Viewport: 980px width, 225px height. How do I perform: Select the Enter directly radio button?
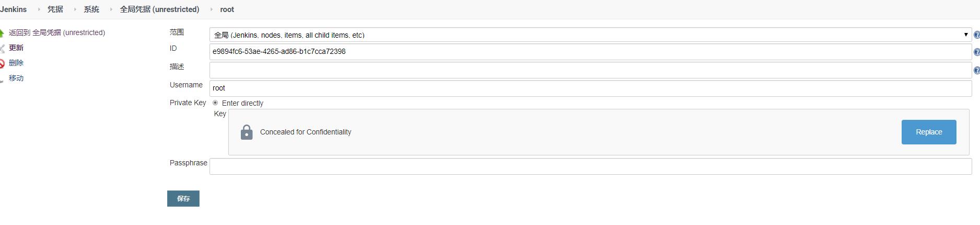215,103
